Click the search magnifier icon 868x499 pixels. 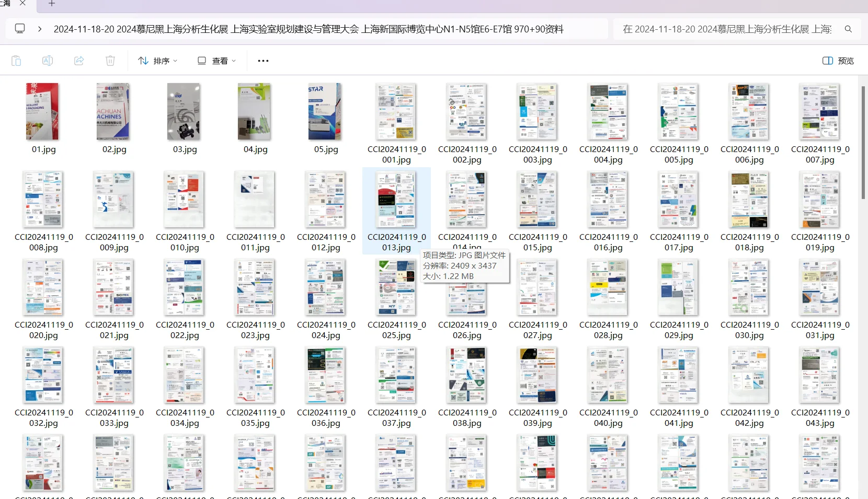point(848,29)
